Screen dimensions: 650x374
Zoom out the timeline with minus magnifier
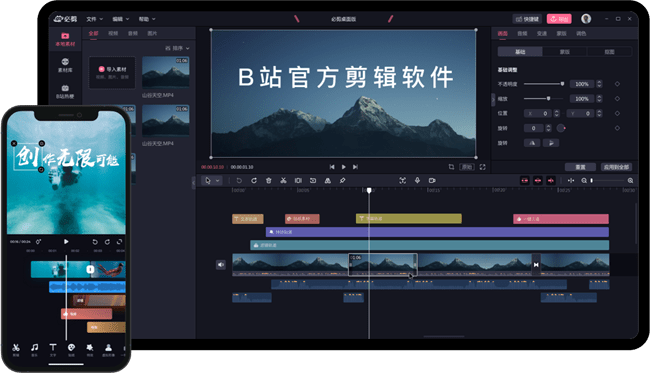pos(584,180)
